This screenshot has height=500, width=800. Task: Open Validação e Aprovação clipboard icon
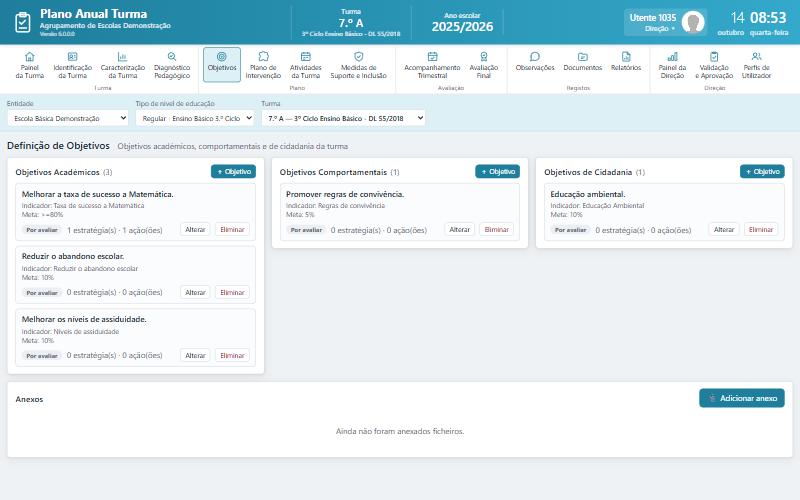click(x=714, y=56)
